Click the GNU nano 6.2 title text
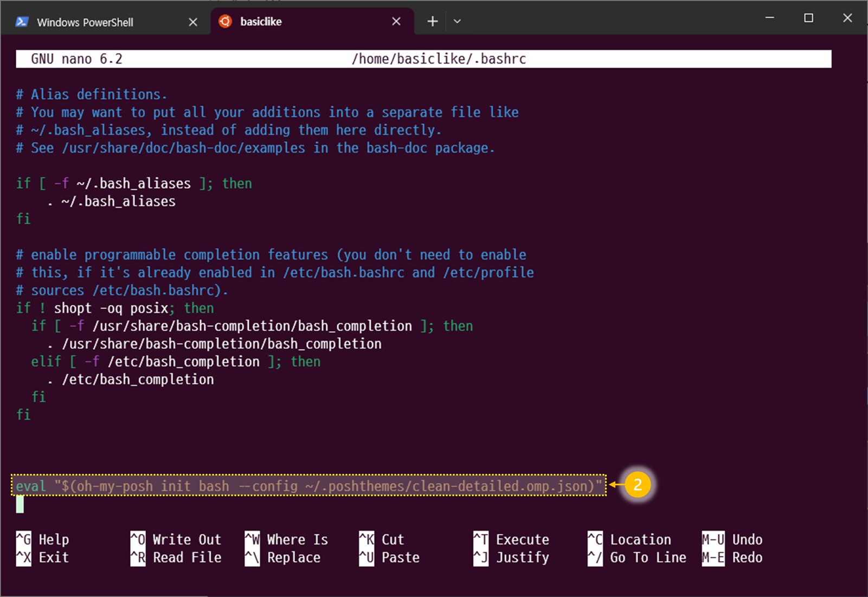This screenshot has height=597, width=868. (x=76, y=59)
